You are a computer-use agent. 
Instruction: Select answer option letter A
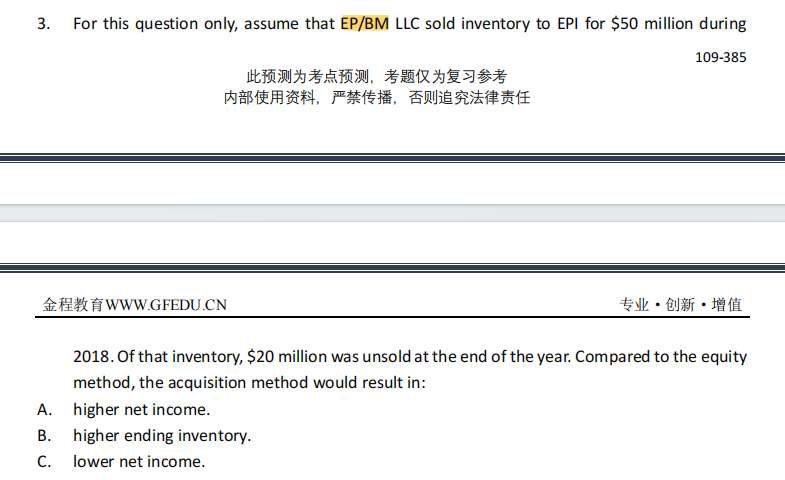(43, 410)
